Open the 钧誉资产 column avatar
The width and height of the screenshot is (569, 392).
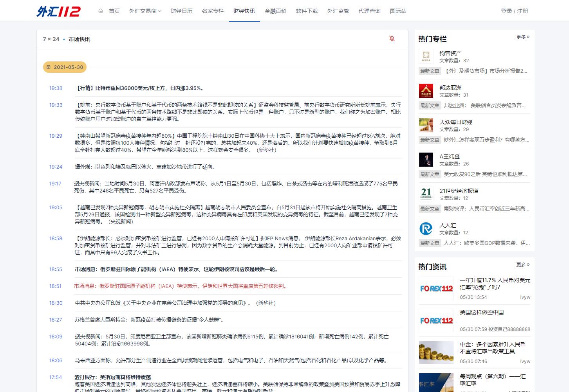426,56
